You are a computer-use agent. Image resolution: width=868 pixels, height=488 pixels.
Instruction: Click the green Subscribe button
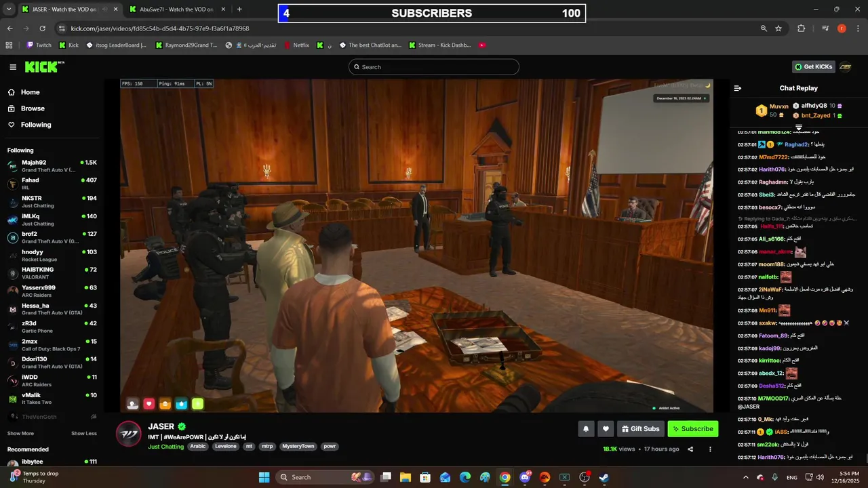coord(692,428)
